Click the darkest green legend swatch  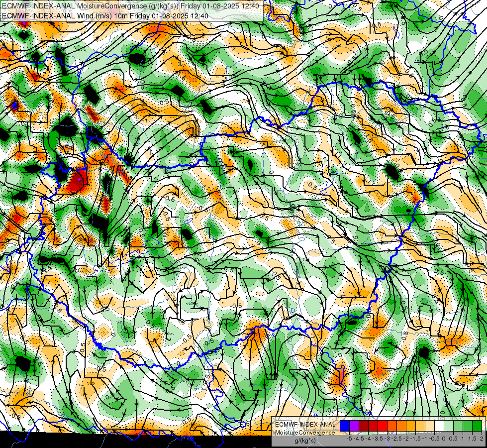(x=477, y=426)
